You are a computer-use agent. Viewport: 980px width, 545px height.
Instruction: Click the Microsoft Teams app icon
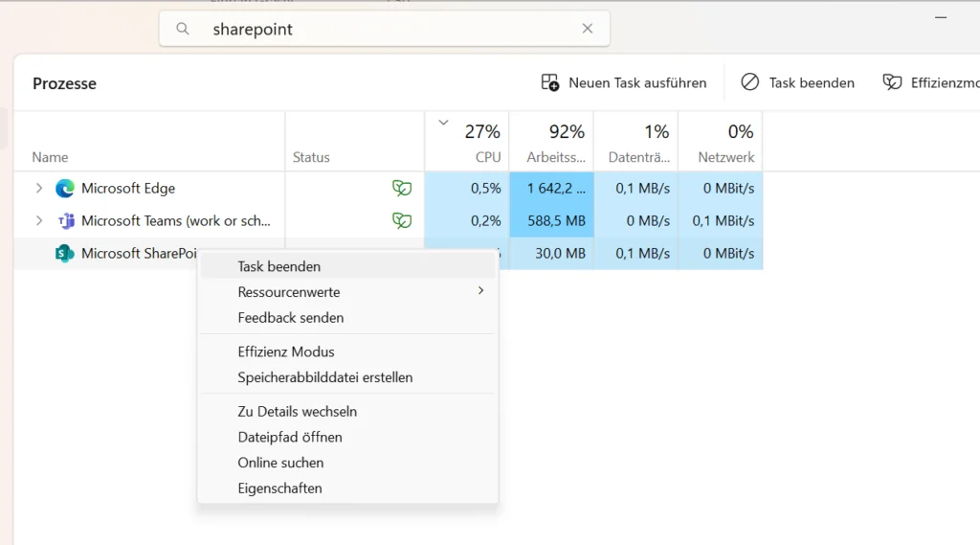pyautogui.click(x=65, y=221)
